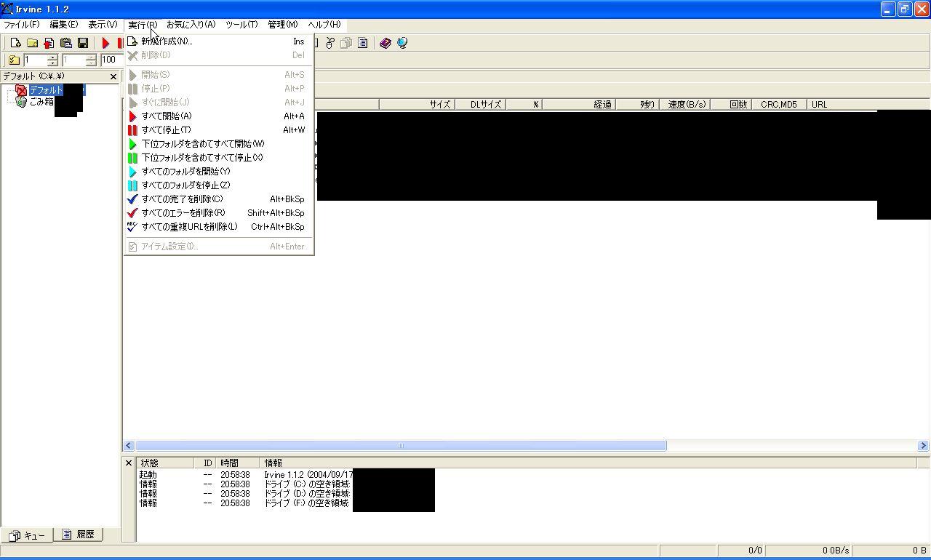931x560 pixels.
Task: Open the 編集(E) menu
Action: point(64,25)
